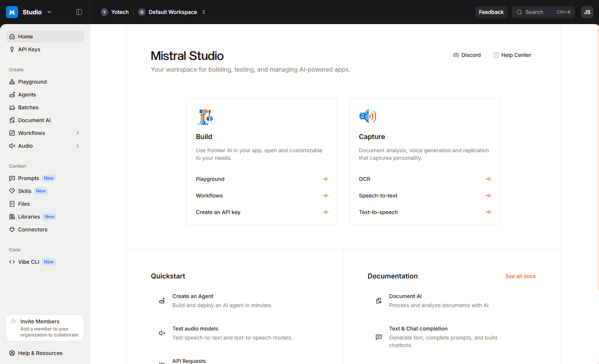Focus the Search field
Viewport: 599px width, 364px height.
543,12
